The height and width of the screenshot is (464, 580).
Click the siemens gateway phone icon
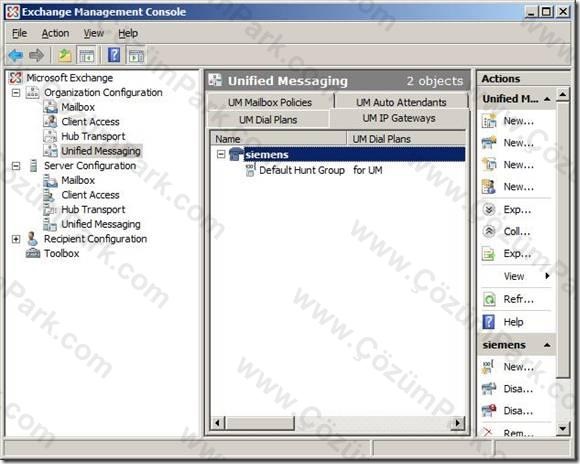coord(236,154)
